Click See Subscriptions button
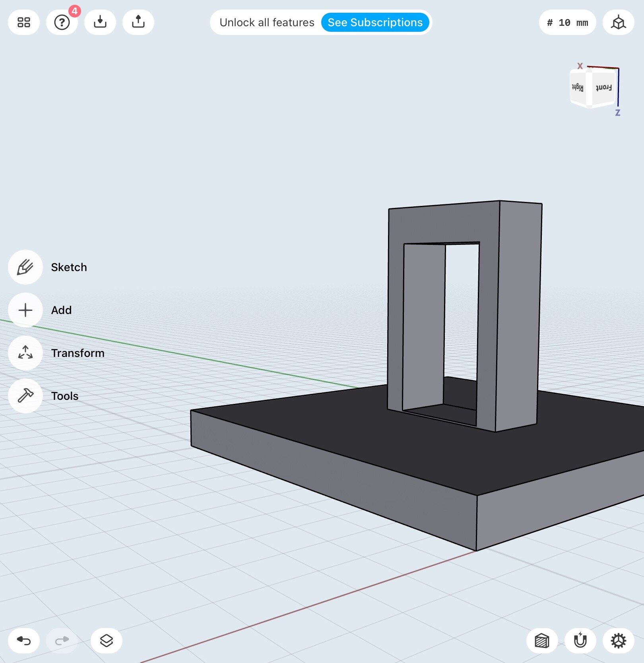The width and height of the screenshot is (644, 663). point(375,22)
